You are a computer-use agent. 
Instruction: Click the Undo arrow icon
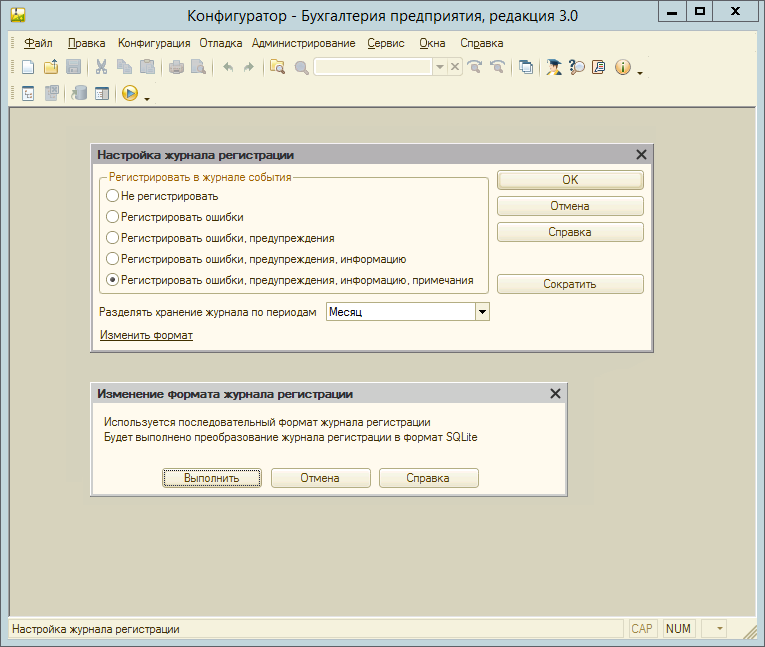[228, 67]
